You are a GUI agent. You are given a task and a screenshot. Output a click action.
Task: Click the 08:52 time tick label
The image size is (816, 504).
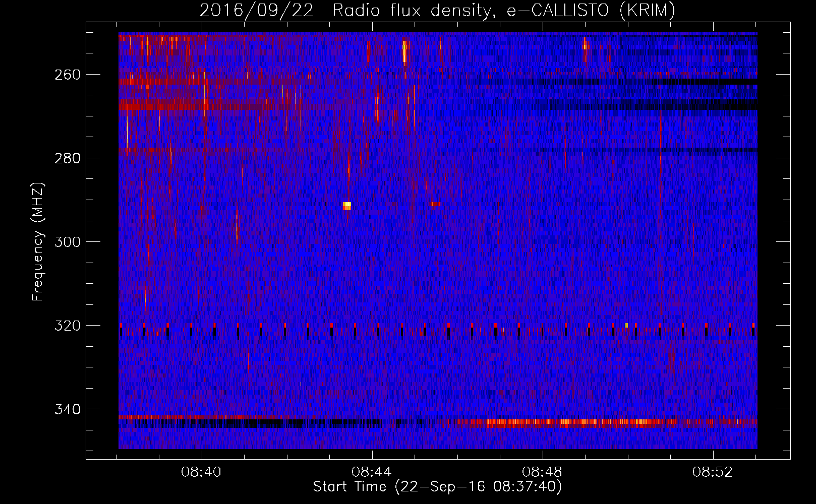(x=713, y=472)
